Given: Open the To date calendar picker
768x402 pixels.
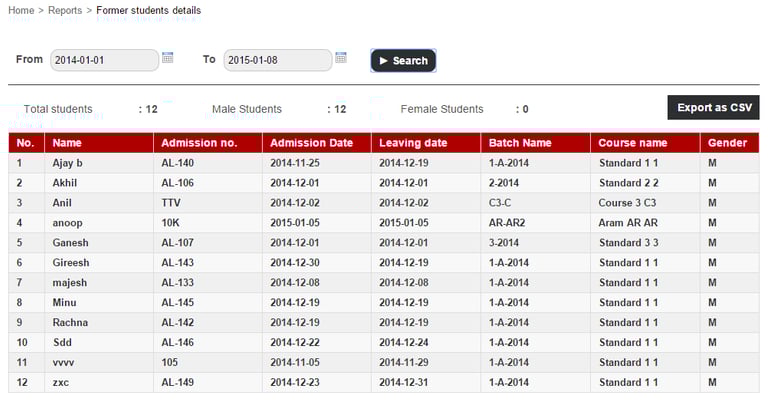Looking at the screenshot, I should (x=341, y=57).
